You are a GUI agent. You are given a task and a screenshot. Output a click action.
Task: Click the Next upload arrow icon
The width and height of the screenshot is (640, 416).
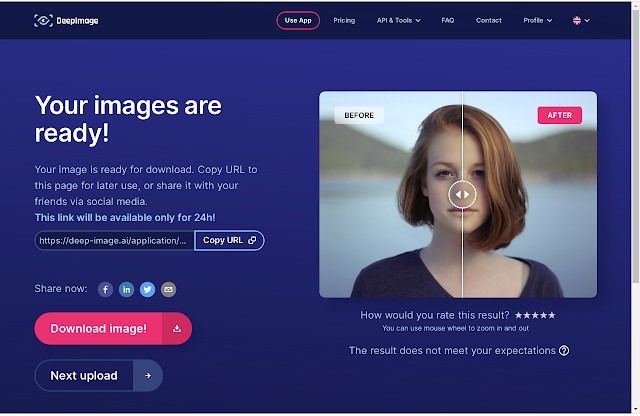[148, 376]
